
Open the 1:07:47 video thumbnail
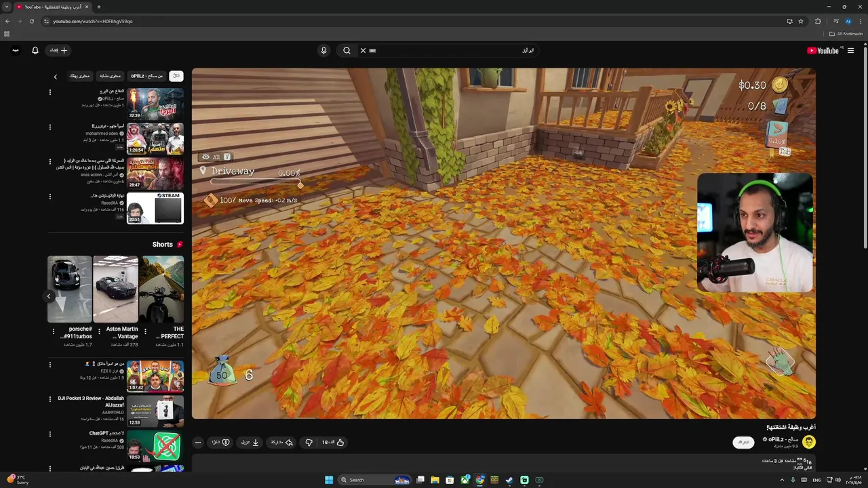pos(155,376)
